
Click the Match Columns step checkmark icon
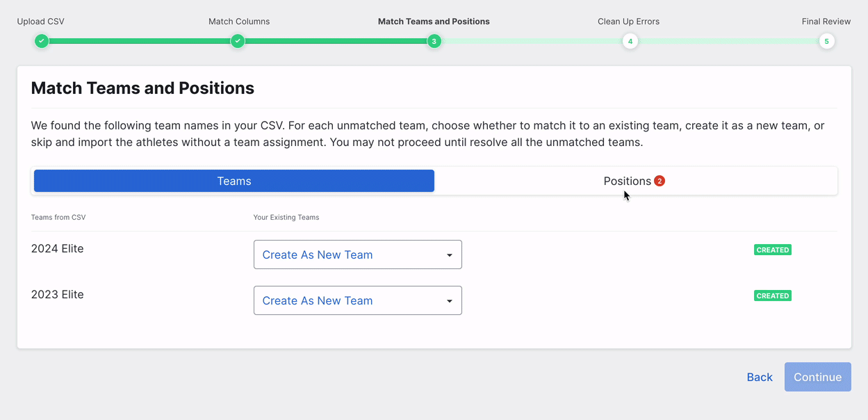point(238,41)
